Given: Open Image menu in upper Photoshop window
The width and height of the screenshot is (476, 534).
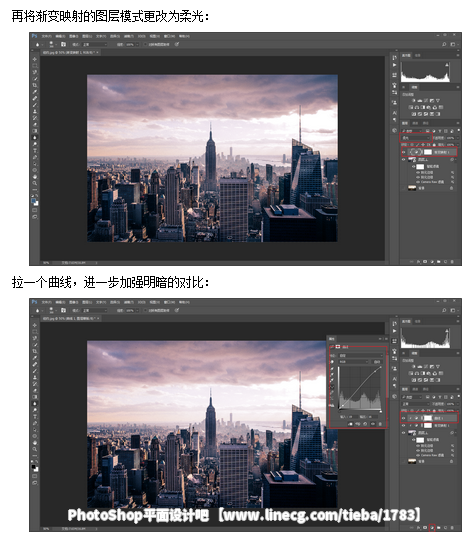Looking at the screenshot, I should 73,36.
